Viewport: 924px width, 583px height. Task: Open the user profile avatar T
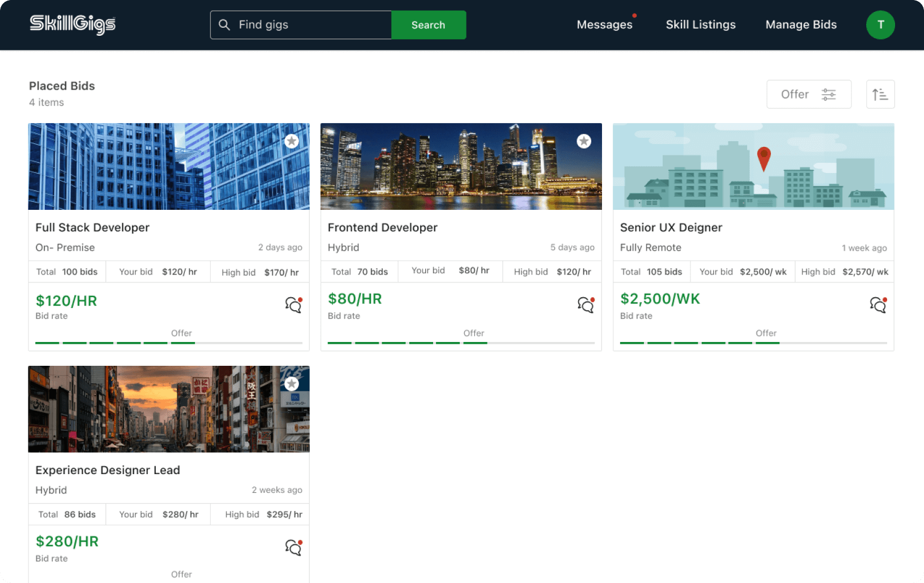coord(880,25)
